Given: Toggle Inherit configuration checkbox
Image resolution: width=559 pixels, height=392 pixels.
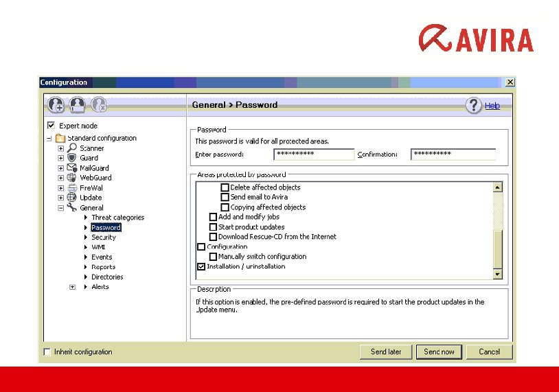Looking at the screenshot, I should click(x=47, y=352).
